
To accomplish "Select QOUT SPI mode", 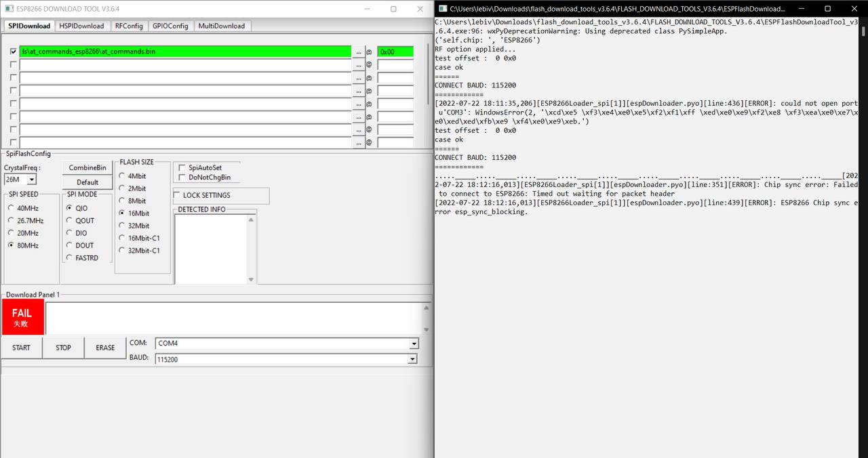I will [x=80, y=220].
